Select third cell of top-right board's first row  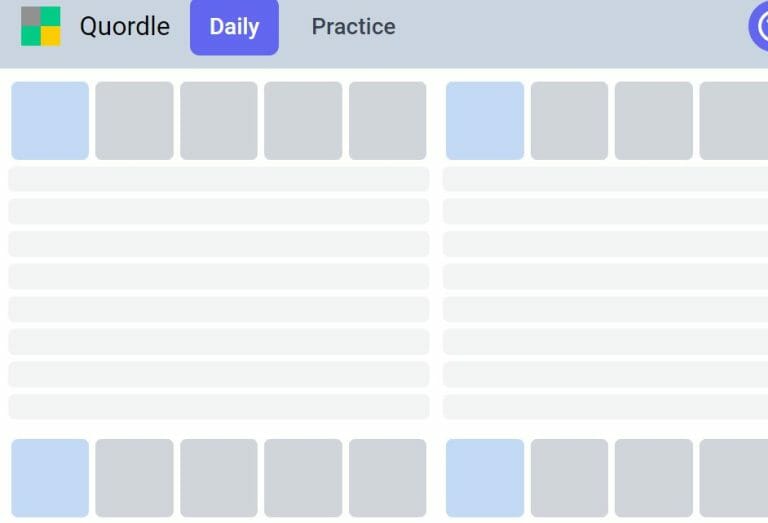653,120
